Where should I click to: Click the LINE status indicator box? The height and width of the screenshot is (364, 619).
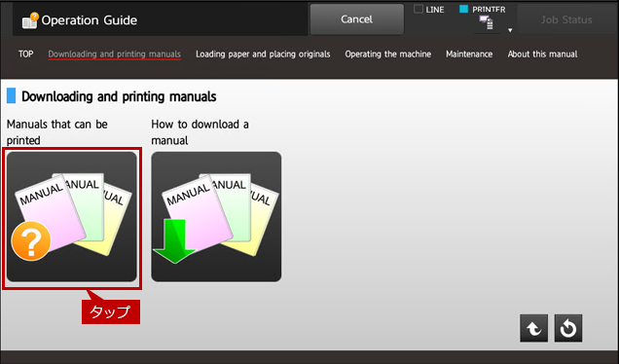(419, 9)
